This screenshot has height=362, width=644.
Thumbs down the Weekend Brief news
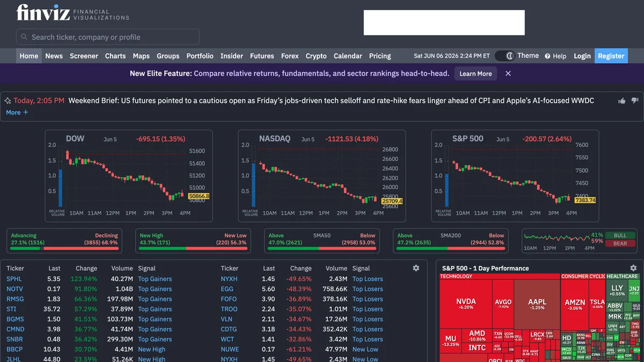635,100
